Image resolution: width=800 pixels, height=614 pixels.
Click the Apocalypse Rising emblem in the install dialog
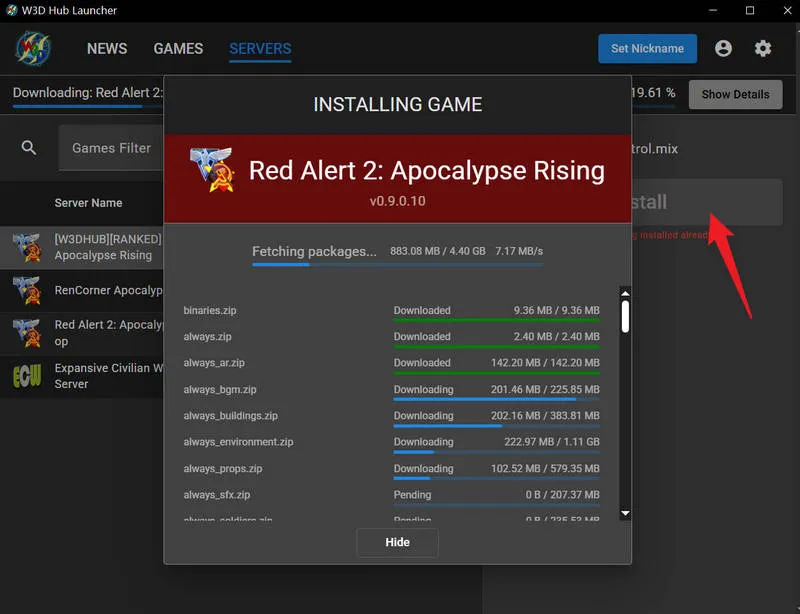click(x=212, y=170)
